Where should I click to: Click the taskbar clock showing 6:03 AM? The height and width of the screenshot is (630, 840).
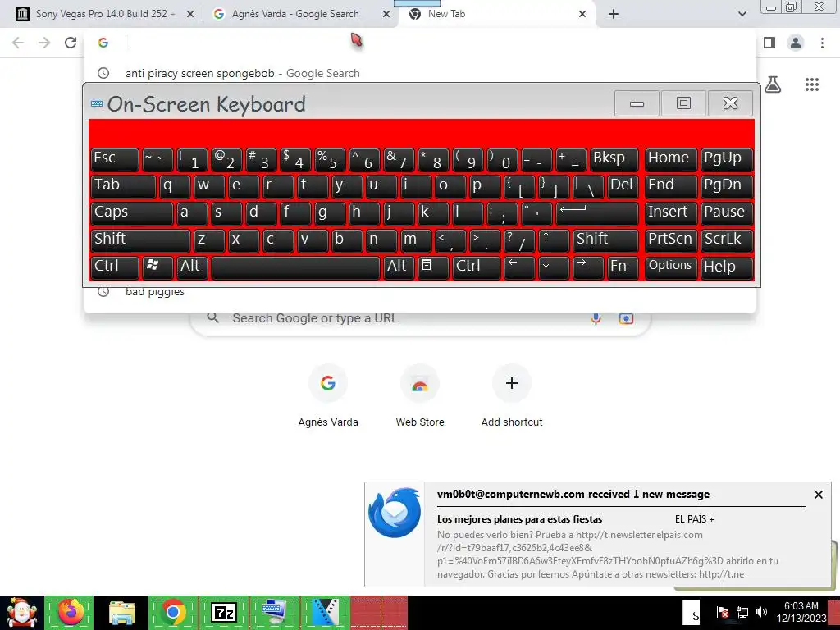[801, 612]
